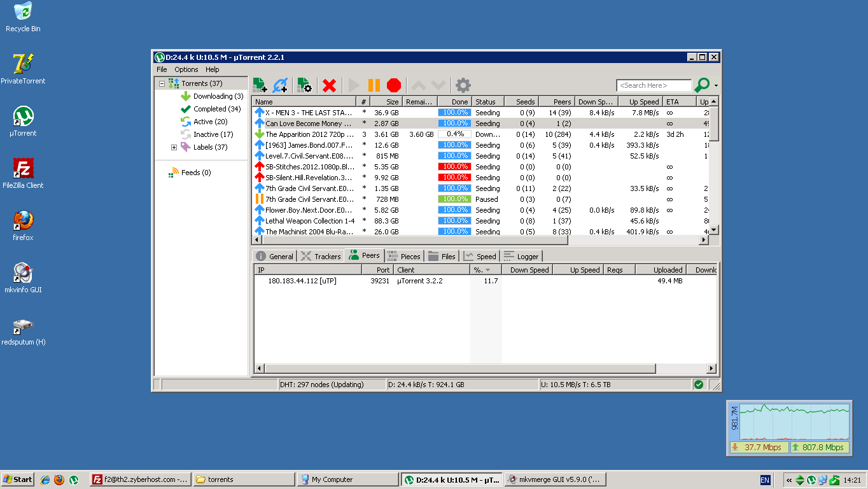Click the Add Torrent from URL icon
868x489 pixels.
(x=280, y=85)
